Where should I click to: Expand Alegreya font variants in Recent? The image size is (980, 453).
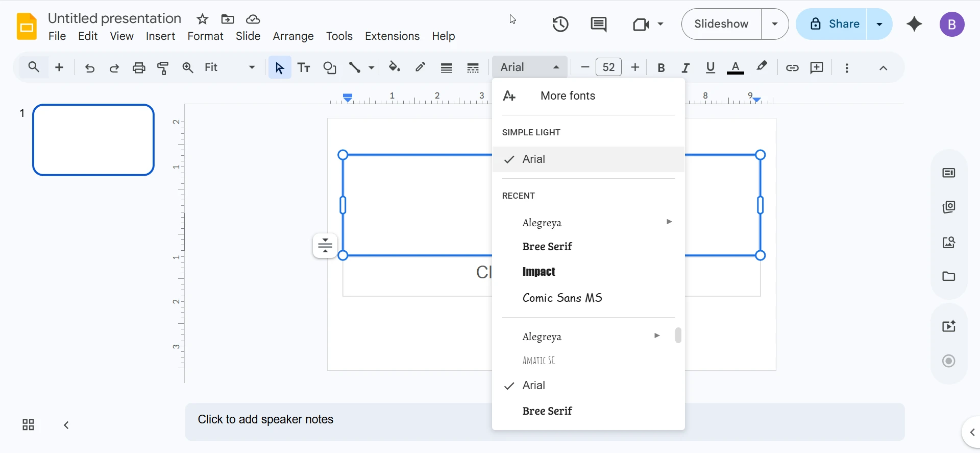coord(669,222)
